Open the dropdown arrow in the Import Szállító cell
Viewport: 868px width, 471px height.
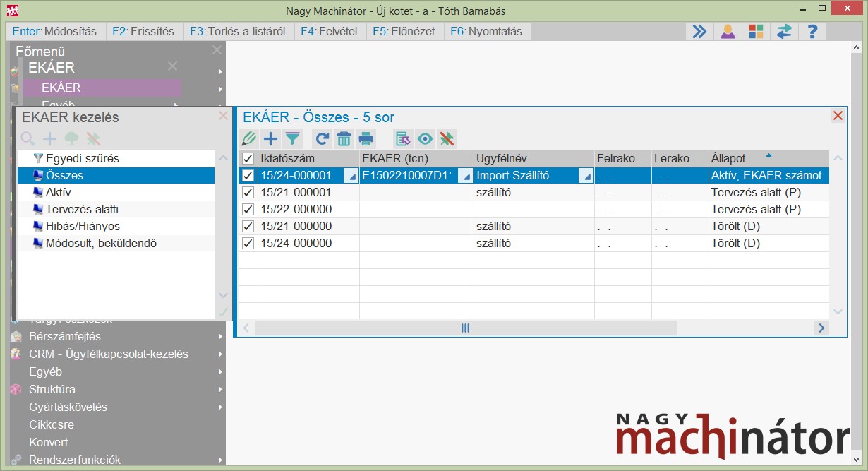coord(586,176)
